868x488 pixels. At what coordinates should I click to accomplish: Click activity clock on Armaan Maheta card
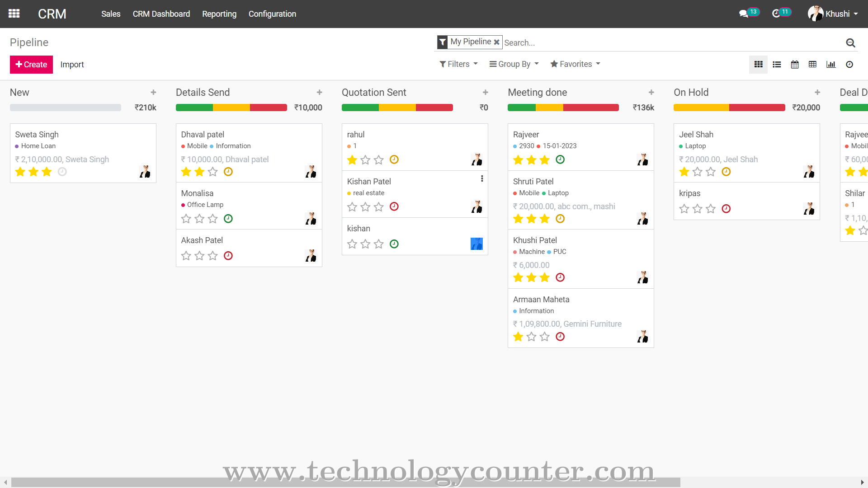coord(560,337)
